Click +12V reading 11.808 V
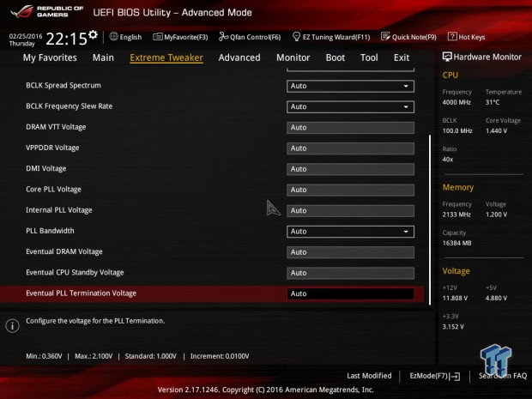532x399 pixels. point(455,299)
